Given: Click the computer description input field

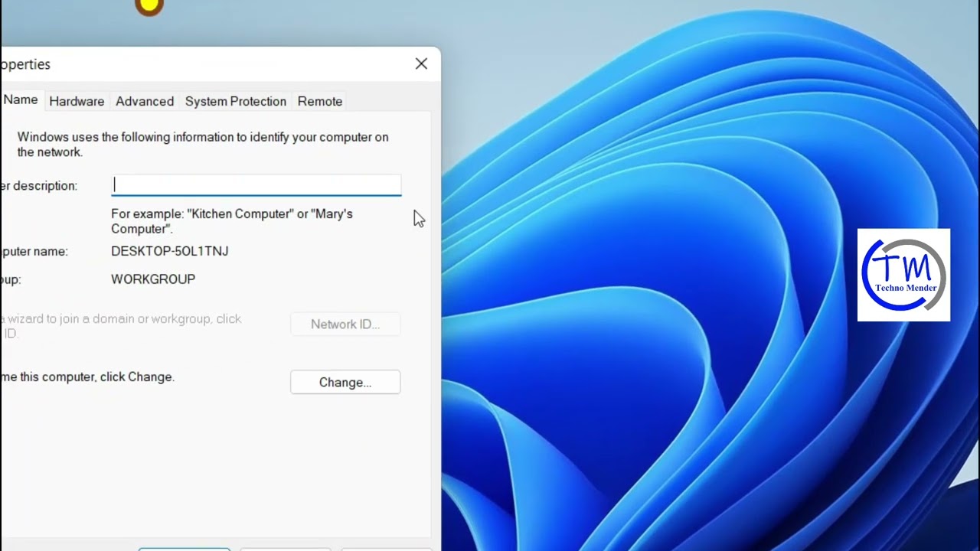Looking at the screenshot, I should [x=256, y=185].
